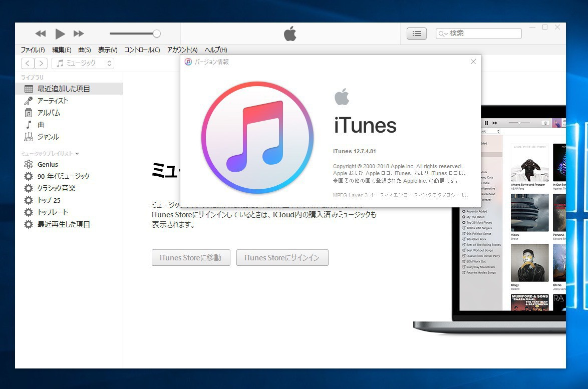Open the list view icon button

pyautogui.click(x=416, y=34)
